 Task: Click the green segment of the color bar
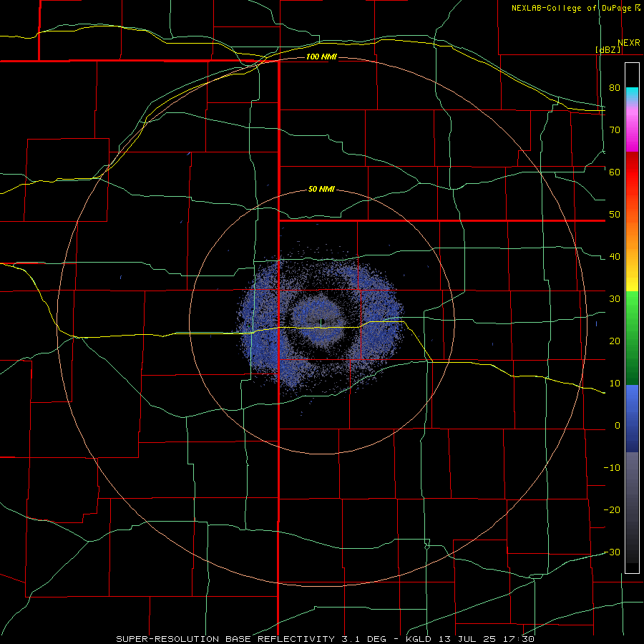point(632,338)
